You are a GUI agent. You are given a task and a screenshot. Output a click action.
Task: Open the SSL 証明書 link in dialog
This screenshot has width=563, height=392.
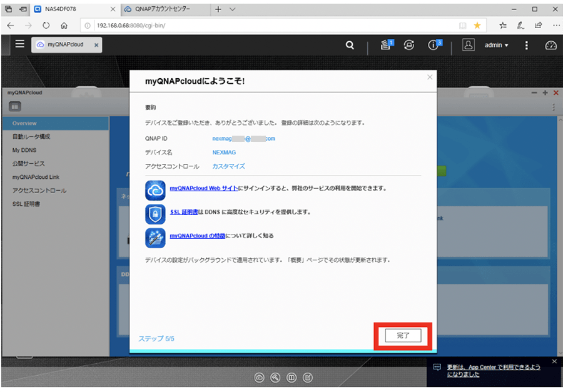(184, 212)
